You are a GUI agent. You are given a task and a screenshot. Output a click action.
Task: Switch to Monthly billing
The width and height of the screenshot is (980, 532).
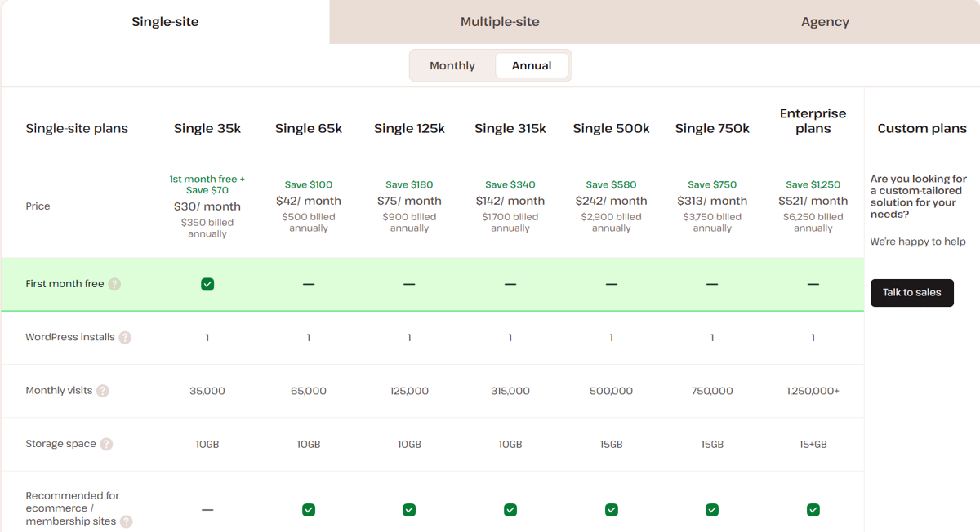[x=452, y=66]
